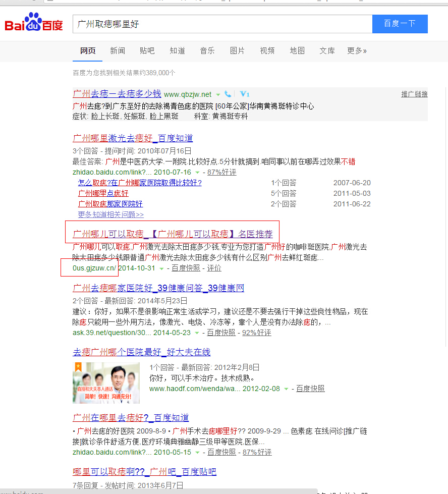This screenshot has width=448, height=494.
Task: Open the 贴吧 tab
Action: (x=147, y=51)
